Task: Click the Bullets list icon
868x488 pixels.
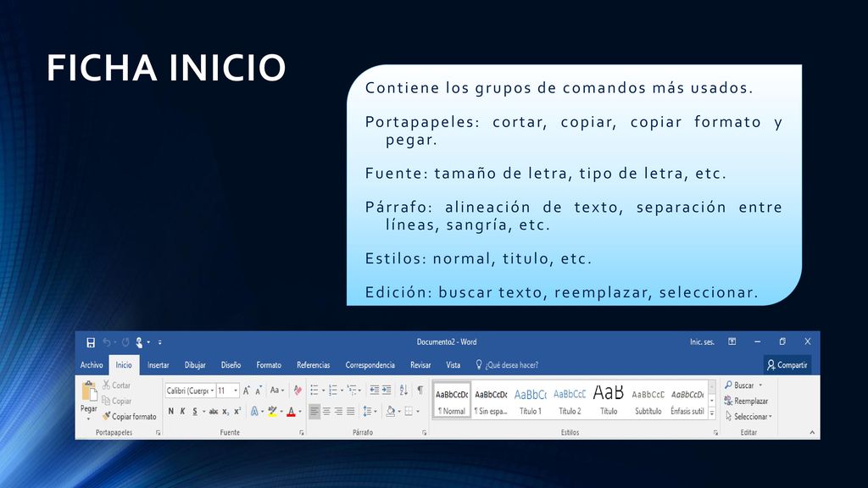Action: click(314, 391)
